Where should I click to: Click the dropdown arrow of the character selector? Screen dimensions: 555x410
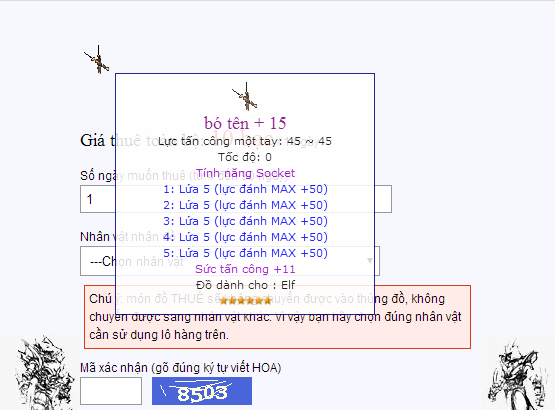pos(370,261)
